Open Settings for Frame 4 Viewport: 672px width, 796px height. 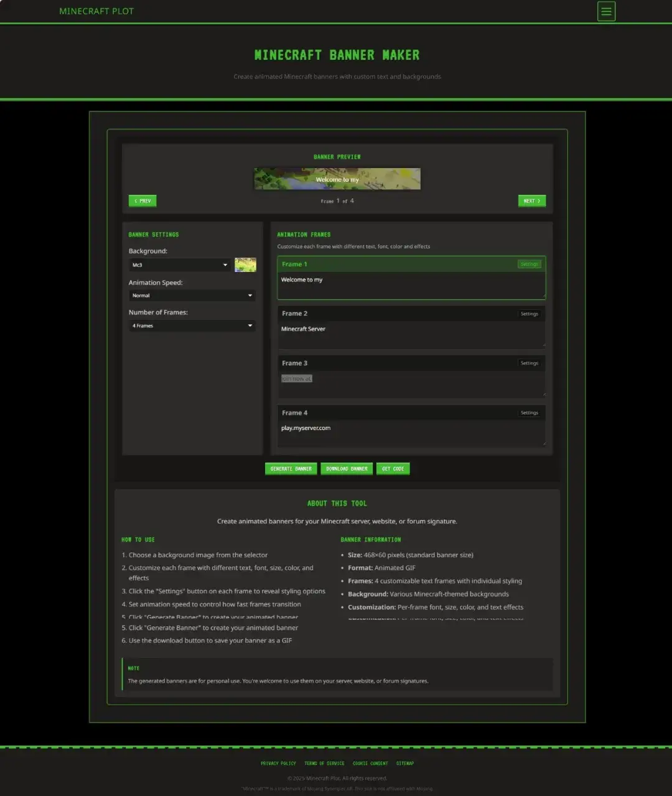(x=530, y=413)
